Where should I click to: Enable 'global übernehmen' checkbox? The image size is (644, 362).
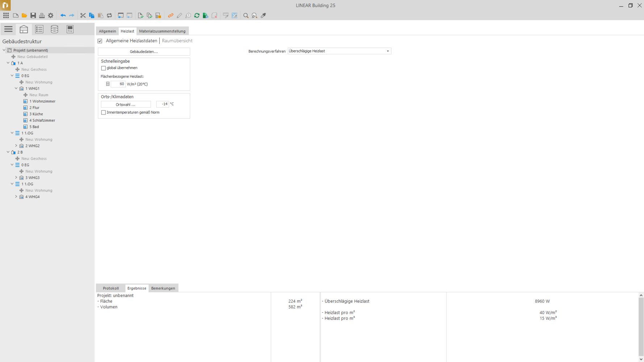(x=104, y=68)
